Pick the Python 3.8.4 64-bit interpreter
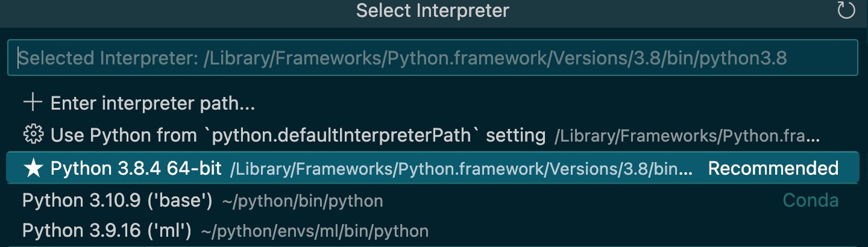This screenshot has height=247, width=868. click(432, 168)
